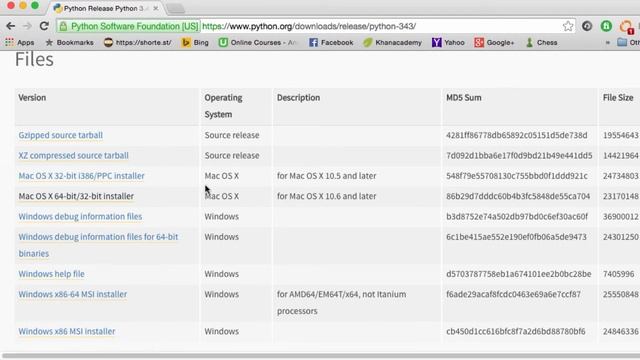The width and height of the screenshot is (640, 360).
Task: Download Mac OS X 64-bit/32-bit installer
Action: (76, 196)
